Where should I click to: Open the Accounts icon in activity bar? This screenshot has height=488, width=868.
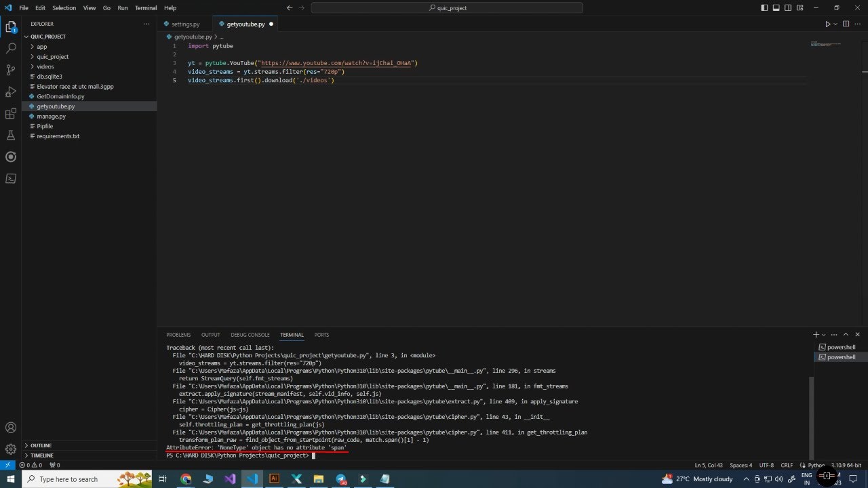point(11,428)
